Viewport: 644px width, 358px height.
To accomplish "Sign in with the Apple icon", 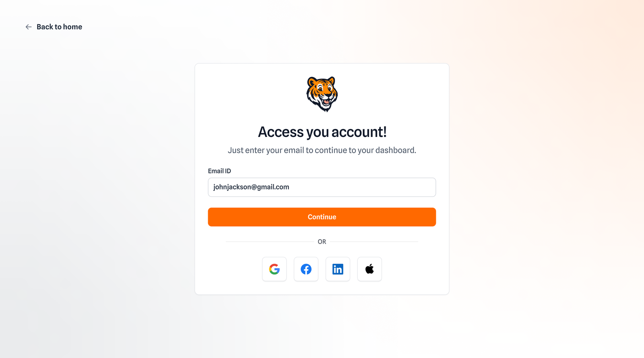I will (369, 269).
